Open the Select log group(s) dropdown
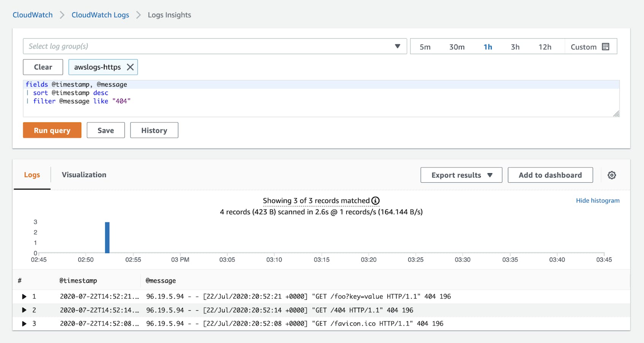 tap(398, 46)
